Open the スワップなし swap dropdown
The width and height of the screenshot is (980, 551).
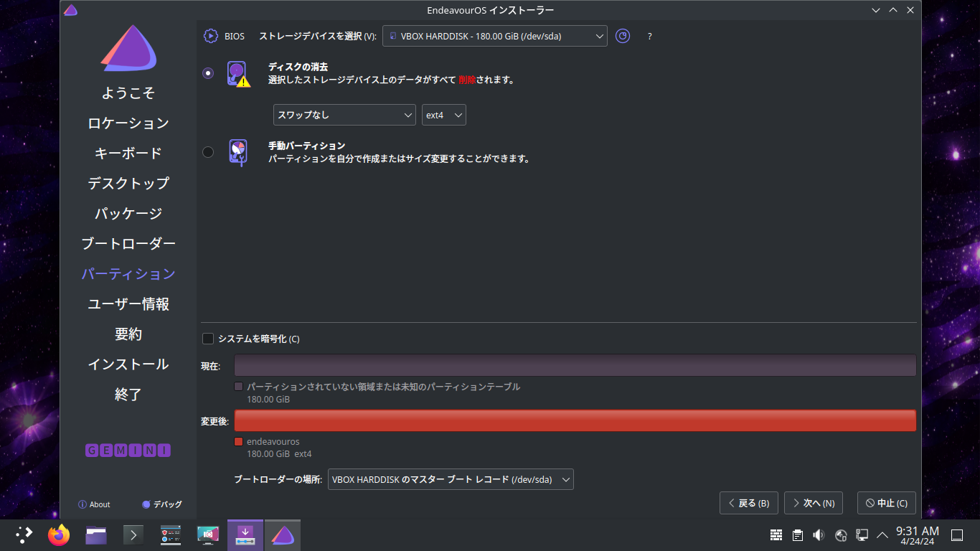pos(344,115)
